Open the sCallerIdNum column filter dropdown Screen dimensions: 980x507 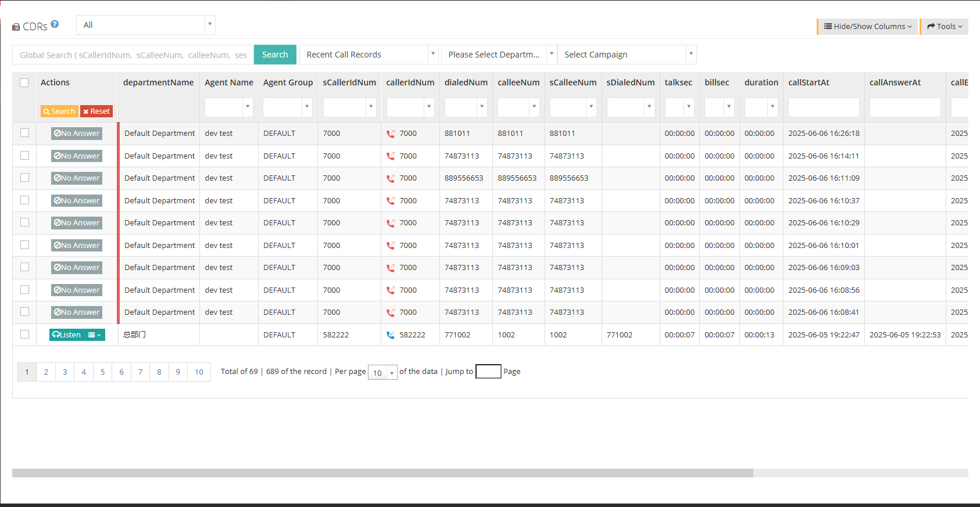click(349, 107)
